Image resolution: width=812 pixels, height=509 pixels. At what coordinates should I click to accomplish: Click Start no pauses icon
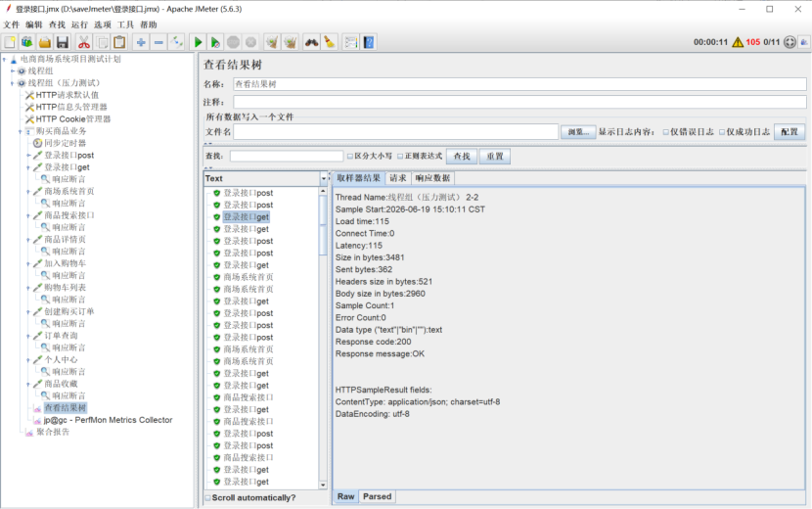point(215,42)
